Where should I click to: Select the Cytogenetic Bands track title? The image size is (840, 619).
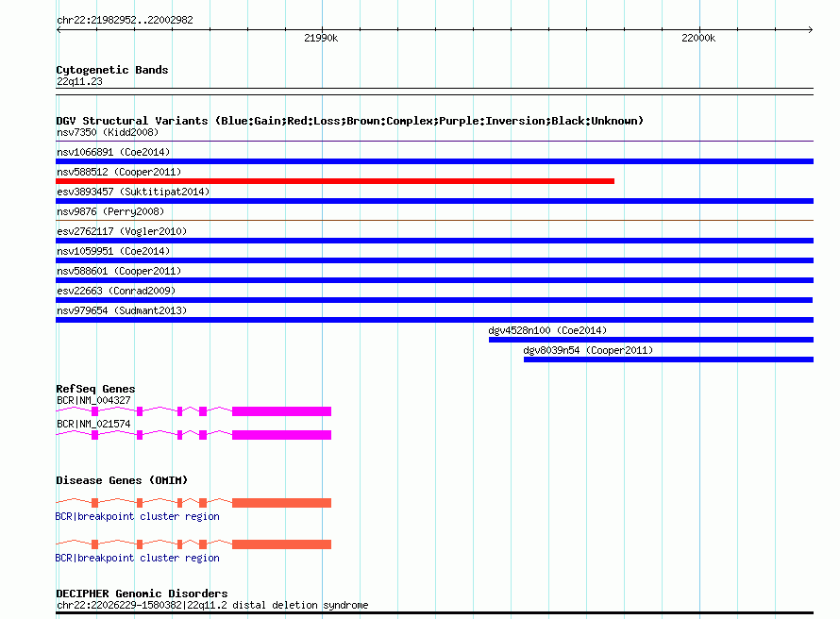pyautogui.click(x=112, y=70)
